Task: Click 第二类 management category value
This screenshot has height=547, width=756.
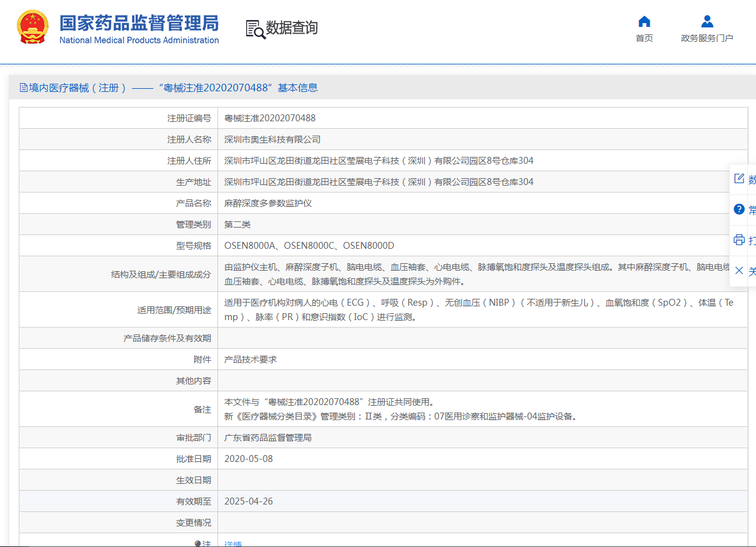Action: [x=237, y=224]
